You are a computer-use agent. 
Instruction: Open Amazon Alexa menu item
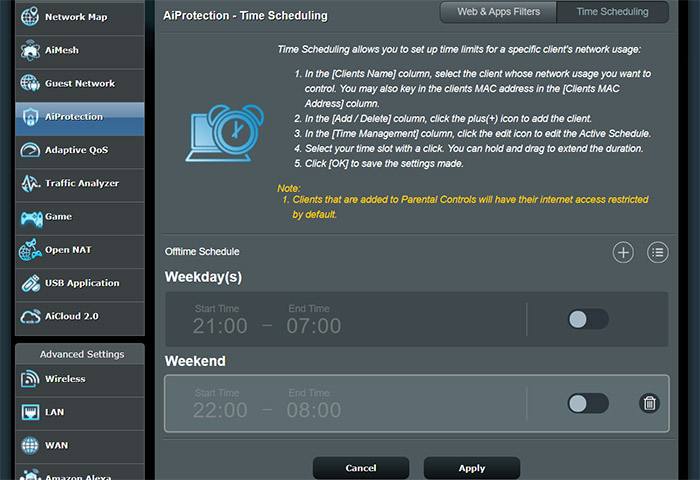point(80,473)
